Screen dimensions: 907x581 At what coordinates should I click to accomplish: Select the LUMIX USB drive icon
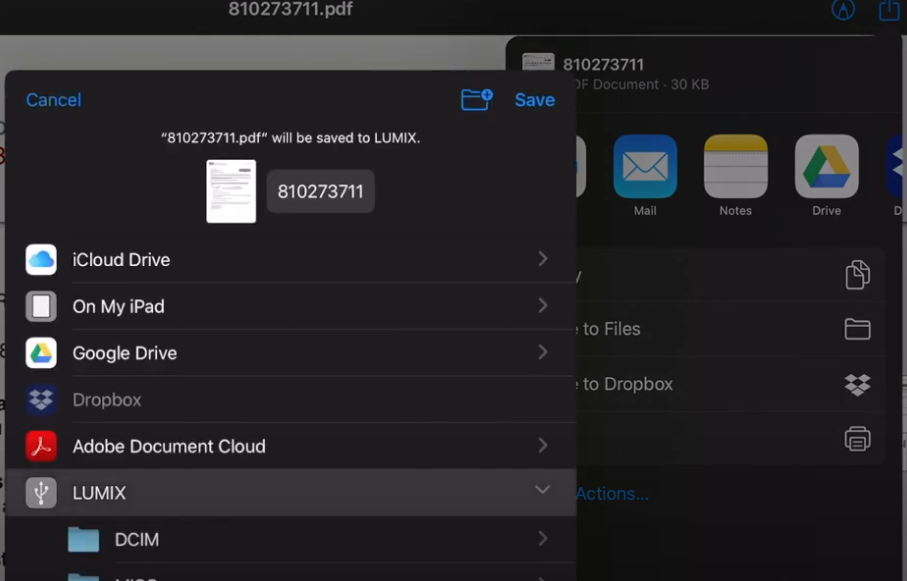41,493
